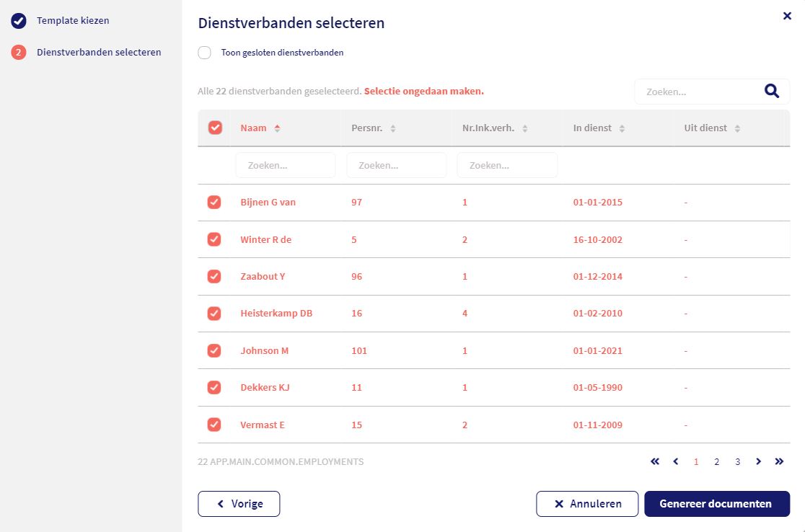Click the search magnifier icon
Image resolution: width=805 pixels, height=532 pixels.
[x=772, y=91]
